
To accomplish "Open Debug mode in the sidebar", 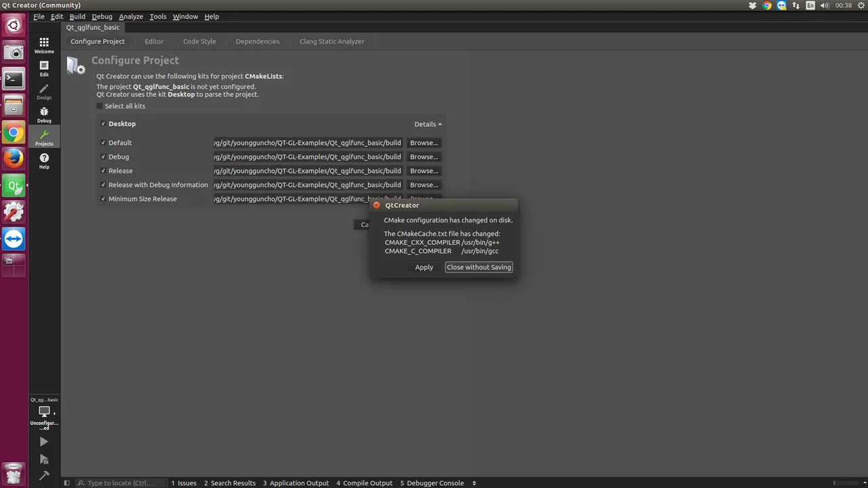I will point(44,115).
